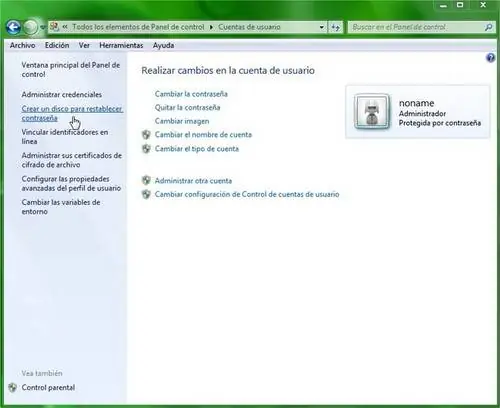Click the Back navigation arrow button

(x=14, y=27)
